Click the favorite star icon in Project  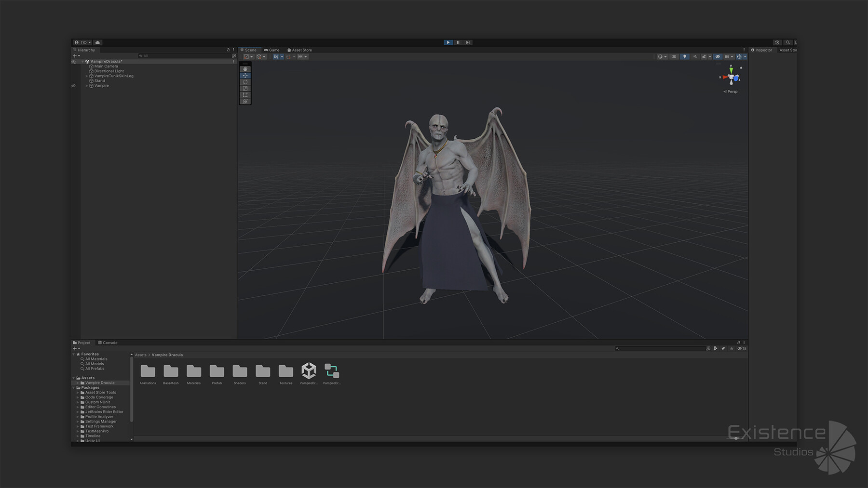click(x=732, y=348)
